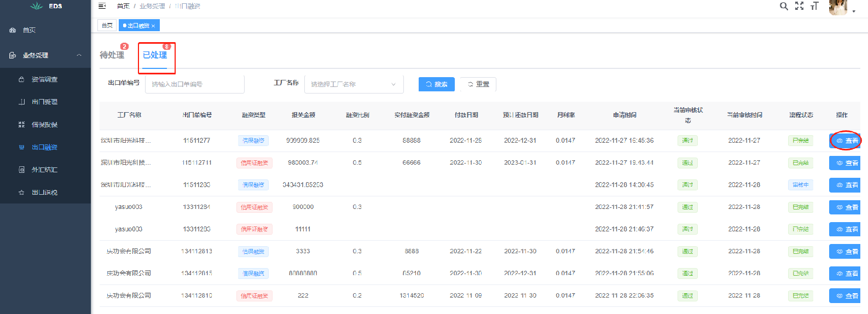Switch to the 待处理 tab

click(x=112, y=55)
